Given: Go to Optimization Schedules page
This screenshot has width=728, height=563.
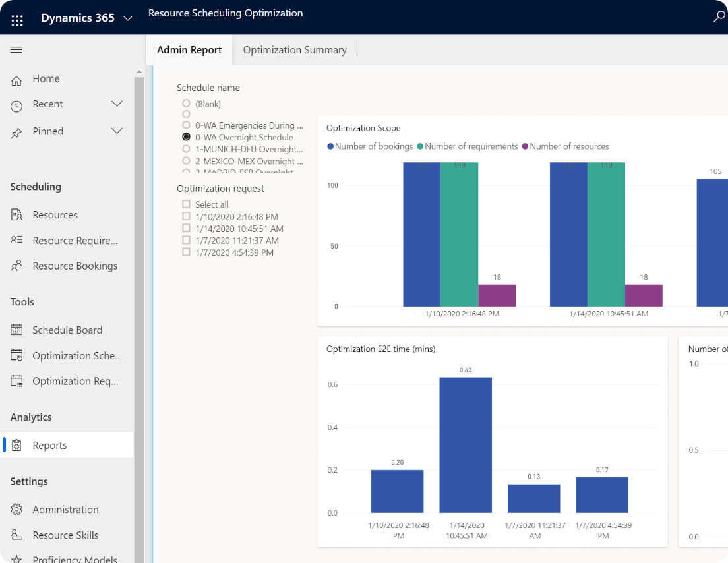Looking at the screenshot, I should [x=76, y=356].
